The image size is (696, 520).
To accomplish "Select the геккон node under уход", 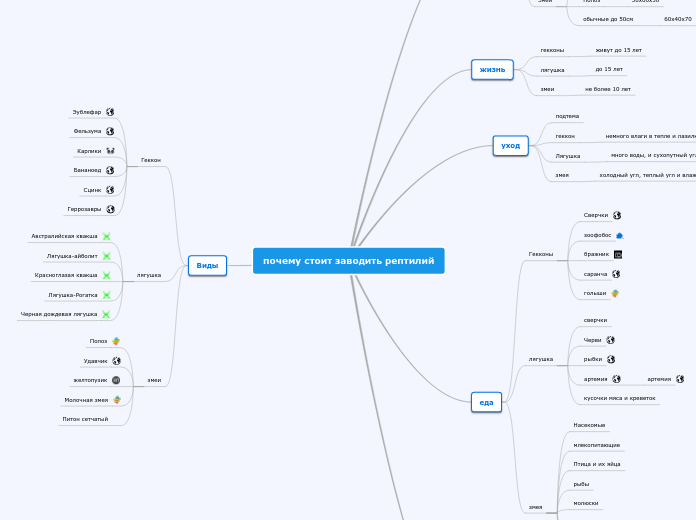I will [565, 136].
